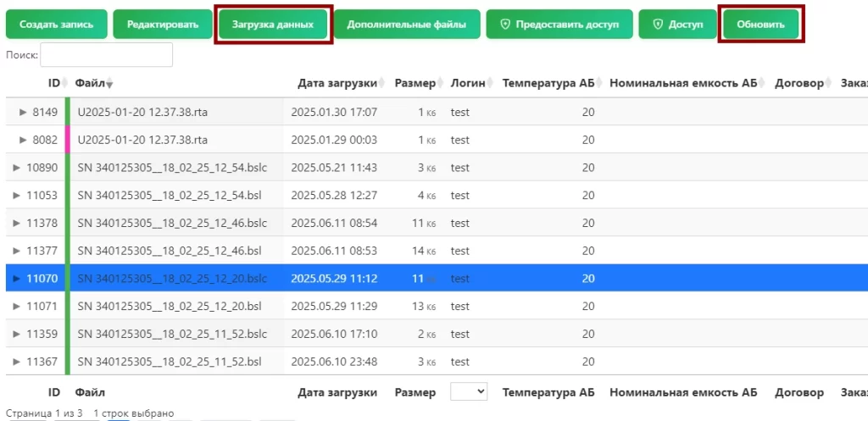The width and height of the screenshot is (868, 421).
Task: Click sort arrows next to Файл header
Action: pyautogui.click(x=109, y=83)
